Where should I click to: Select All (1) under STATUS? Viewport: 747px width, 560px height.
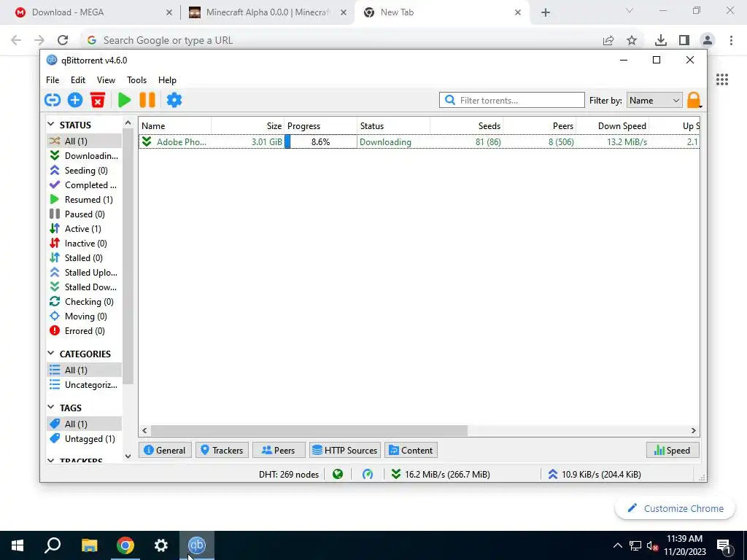coord(85,141)
